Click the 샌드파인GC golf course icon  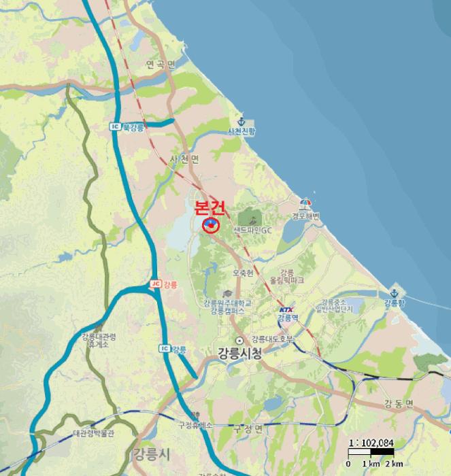[252, 220]
